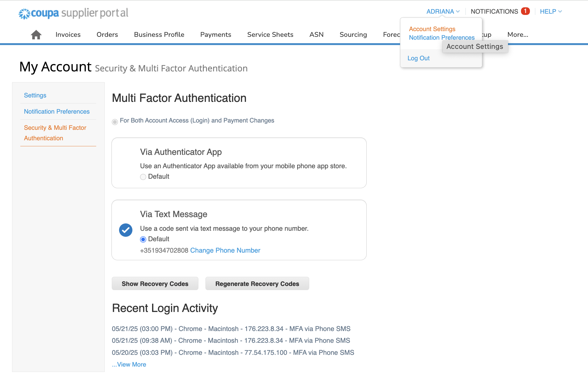
Task: Click the Home icon in the navigation bar
Action: pos(36,34)
